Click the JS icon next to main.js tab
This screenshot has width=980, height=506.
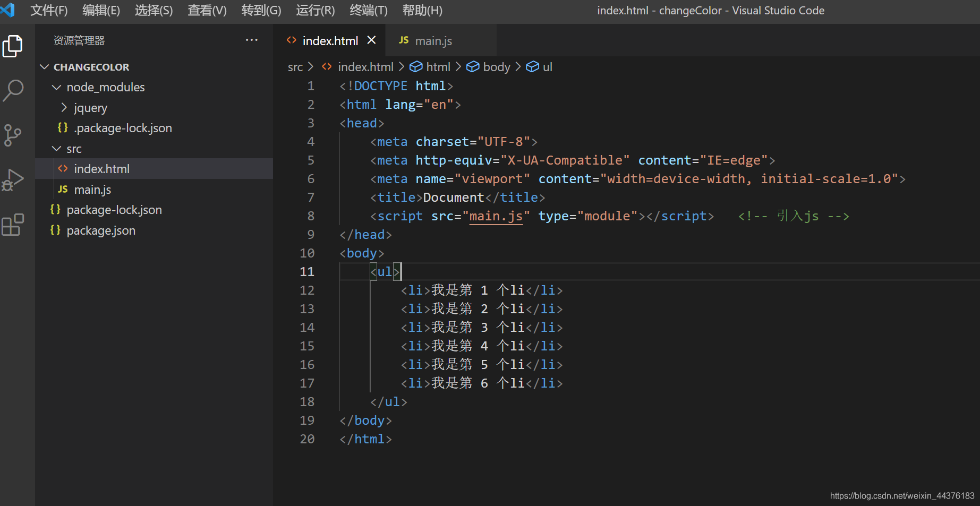(x=403, y=40)
